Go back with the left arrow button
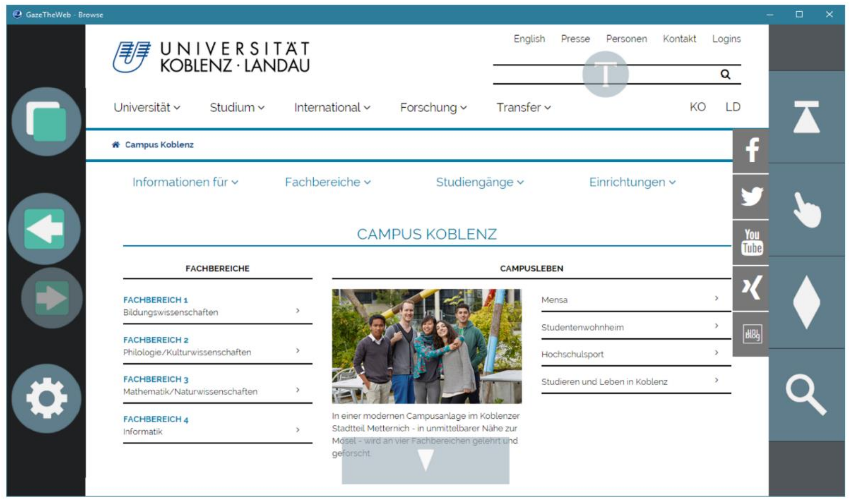The width and height of the screenshot is (854, 504). click(44, 229)
